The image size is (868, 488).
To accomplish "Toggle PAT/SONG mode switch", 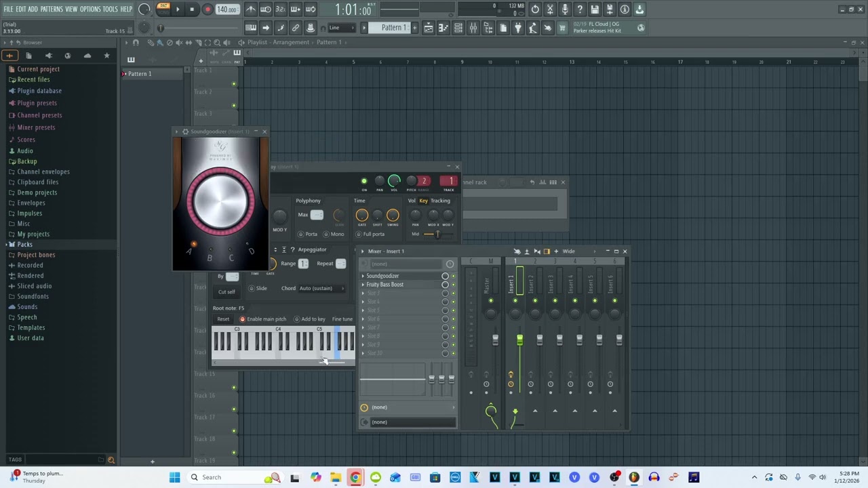I will pos(163,9).
